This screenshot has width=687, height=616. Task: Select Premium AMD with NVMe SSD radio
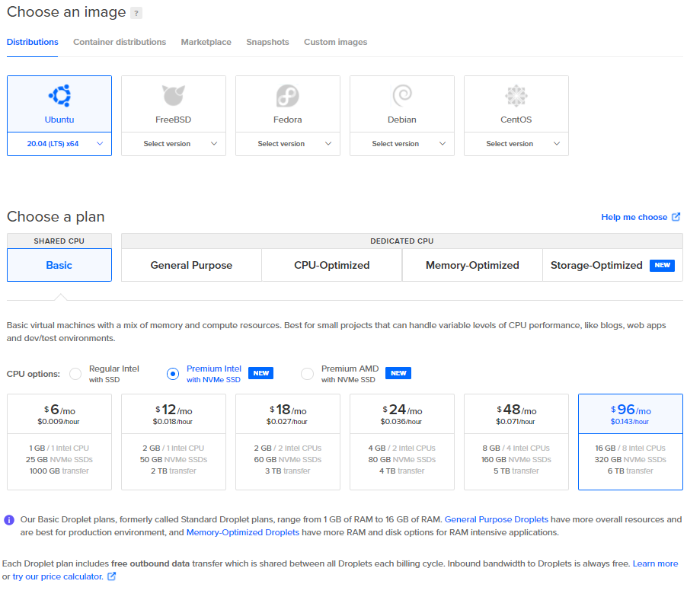point(307,374)
